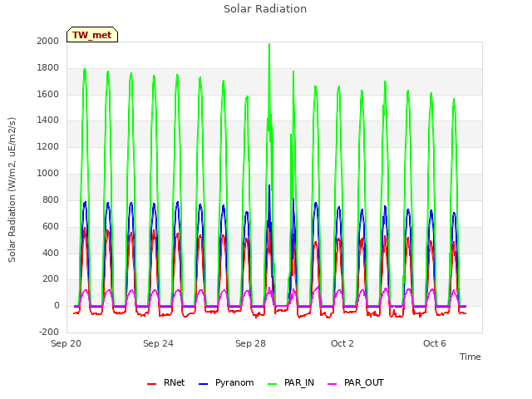
Task: Click the Sep 20 x-axis label
Action: click(x=66, y=343)
